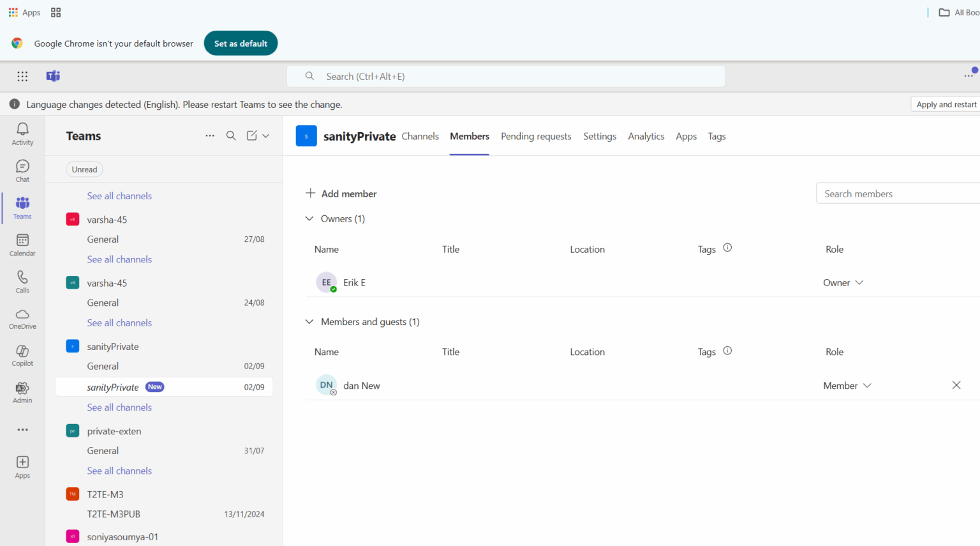Switch to the Pending requests tab
Viewport: 980px width, 546px height.
(x=536, y=136)
